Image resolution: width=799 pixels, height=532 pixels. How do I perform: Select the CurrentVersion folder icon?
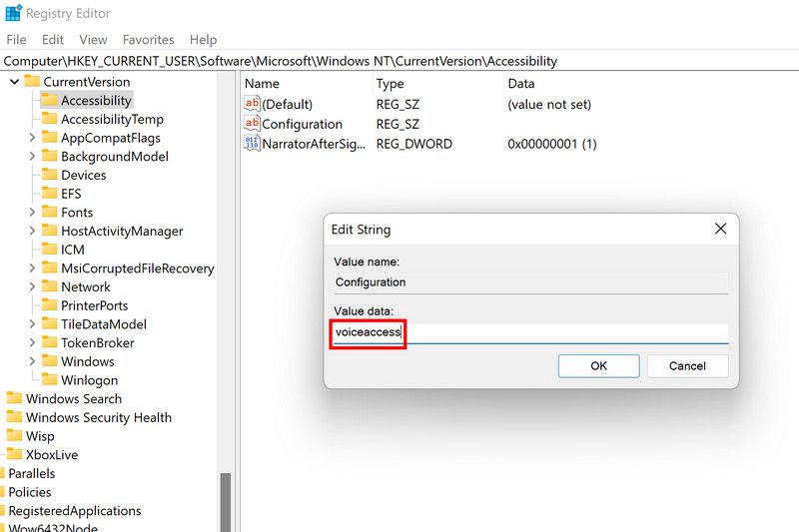32,81
